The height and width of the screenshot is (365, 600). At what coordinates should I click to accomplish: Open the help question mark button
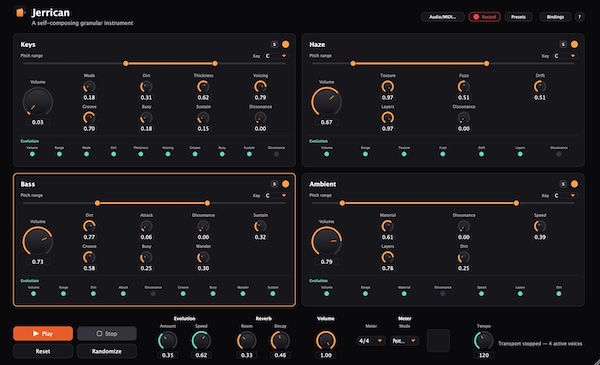[579, 17]
